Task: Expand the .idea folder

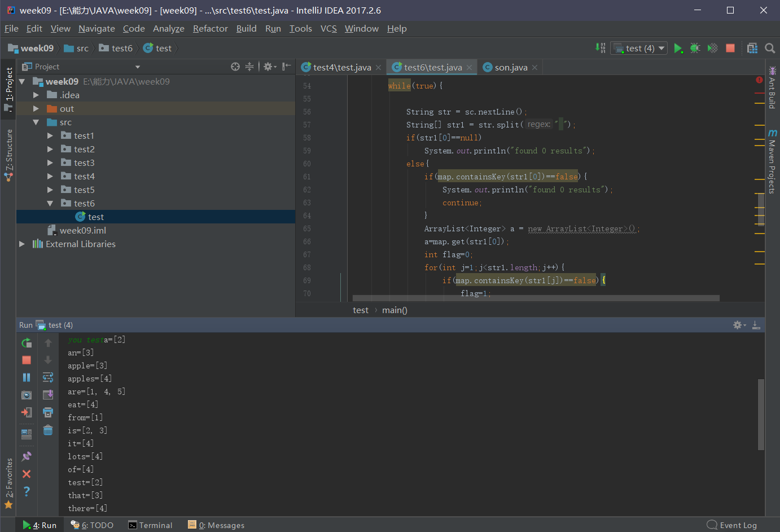Action: pyautogui.click(x=36, y=95)
